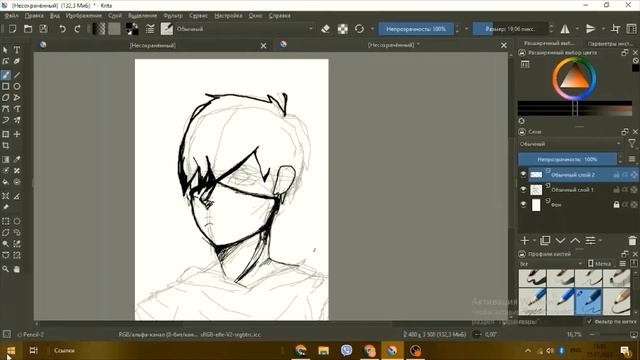Add a new layer with plus button

click(x=525, y=240)
